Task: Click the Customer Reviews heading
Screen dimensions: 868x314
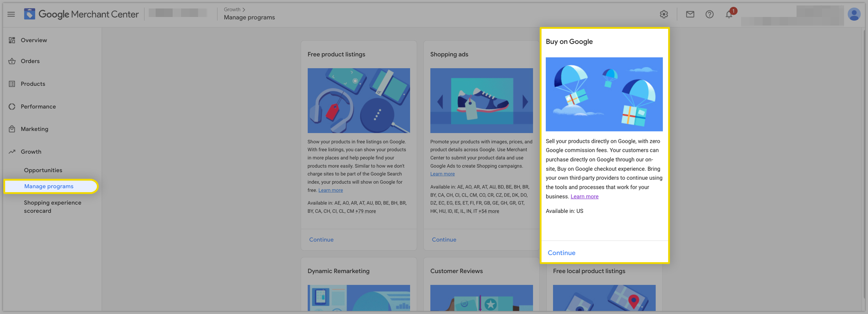Action: point(456,271)
